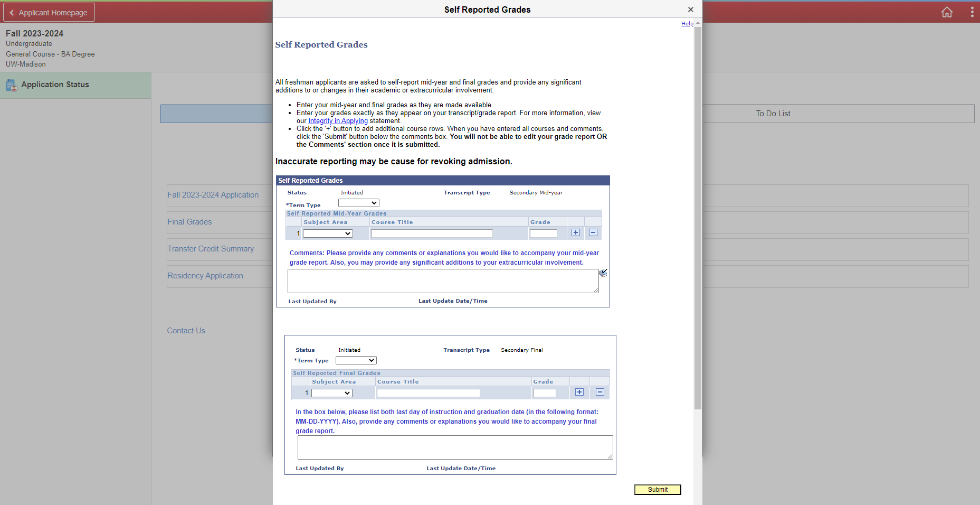
Task: Open Residency Application link
Action: [205, 276]
